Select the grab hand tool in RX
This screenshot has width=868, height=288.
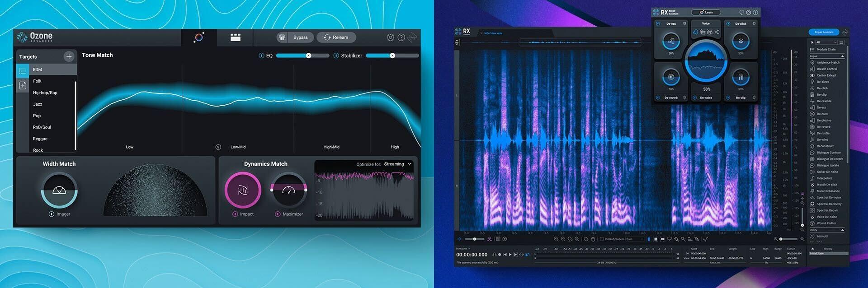coord(593,239)
